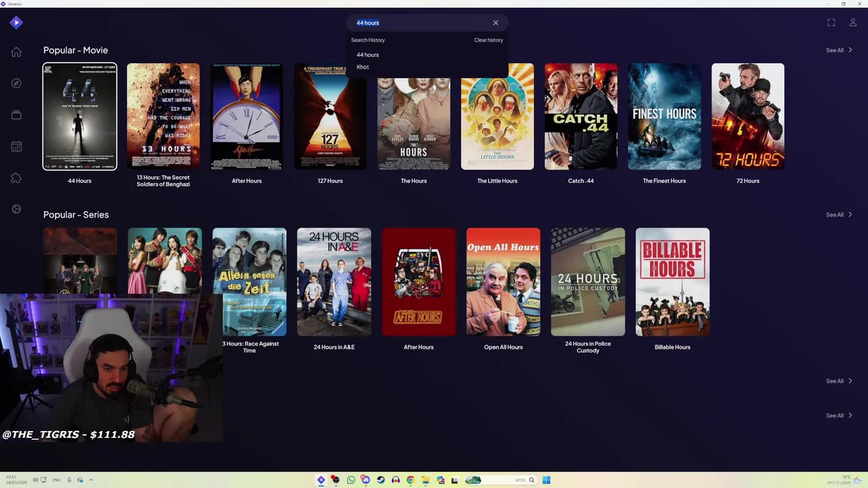Screen dimensions: 868x488
Task: Open the Catch .44 poster
Action: point(581,117)
